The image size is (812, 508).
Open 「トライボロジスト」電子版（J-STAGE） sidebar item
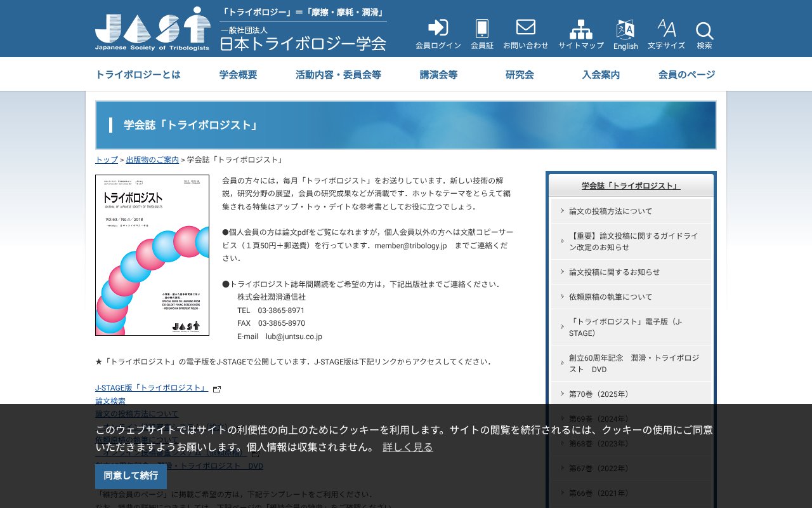[630, 327]
